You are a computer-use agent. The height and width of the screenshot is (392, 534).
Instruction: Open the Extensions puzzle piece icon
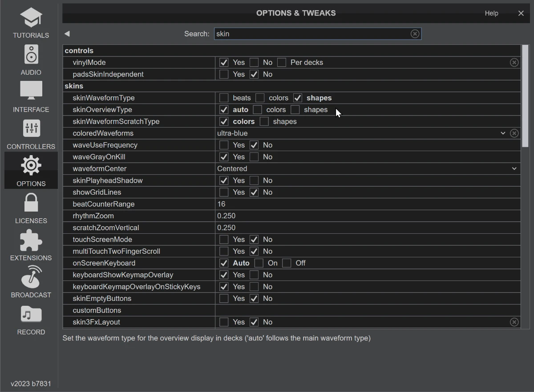(31, 241)
